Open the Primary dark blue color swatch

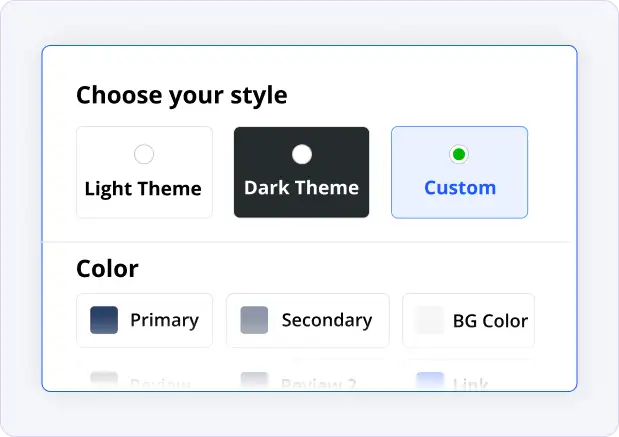tap(104, 320)
